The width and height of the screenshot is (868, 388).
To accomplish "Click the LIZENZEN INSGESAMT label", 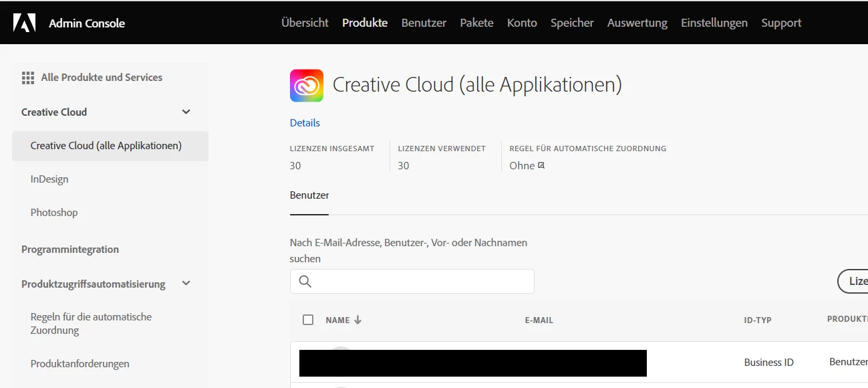I will pyautogui.click(x=332, y=149).
